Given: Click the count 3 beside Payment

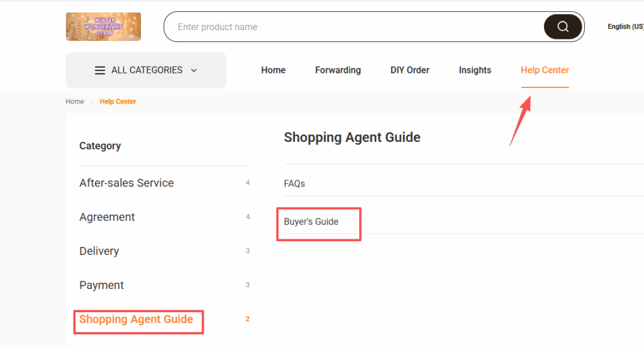Looking at the screenshot, I should click(248, 285).
